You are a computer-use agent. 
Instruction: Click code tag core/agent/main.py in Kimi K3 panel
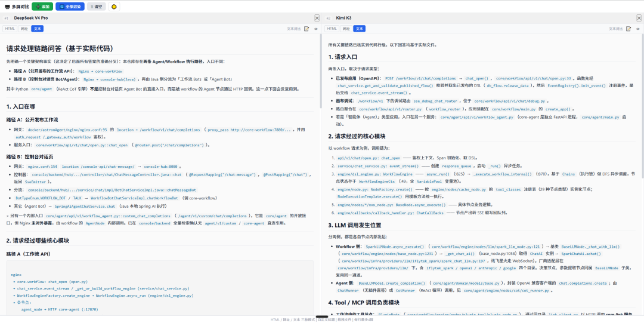[600, 117]
